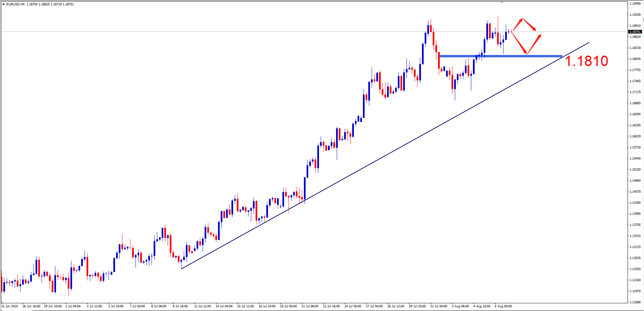Click the gray chart shift triangle marker

pos(502,2)
